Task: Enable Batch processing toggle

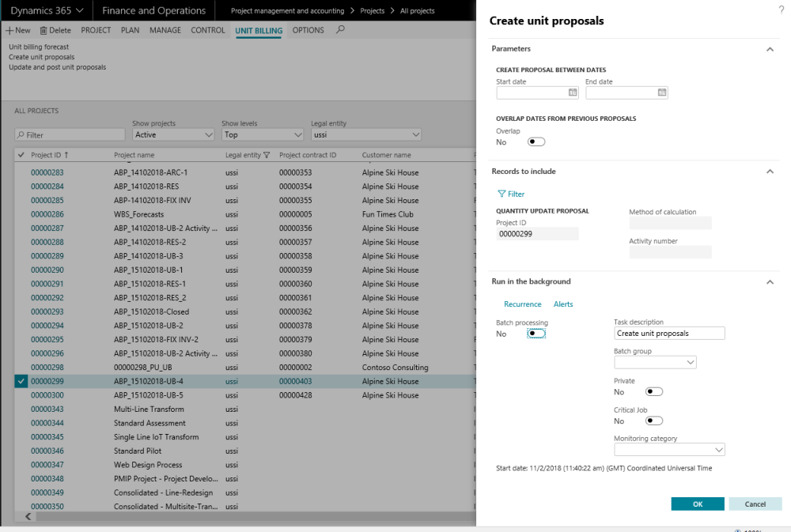Action: (536, 334)
